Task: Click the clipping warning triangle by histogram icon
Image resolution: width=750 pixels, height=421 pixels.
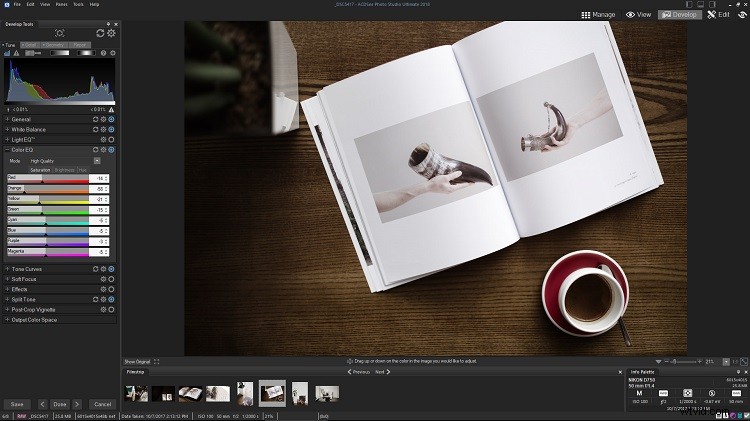Action: 16,53
